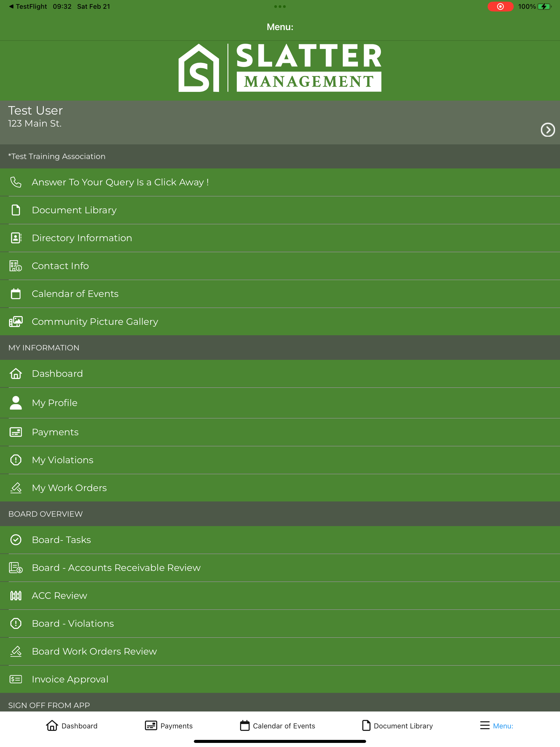Viewport: 560px width, 747px height.
Task: Open the Community Picture Gallery photo icon
Action: click(x=16, y=322)
